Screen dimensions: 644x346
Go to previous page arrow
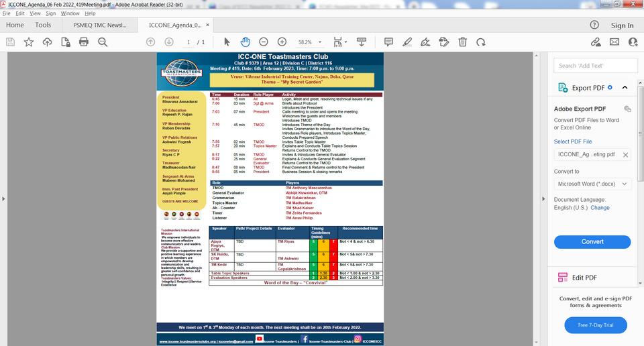click(x=151, y=42)
